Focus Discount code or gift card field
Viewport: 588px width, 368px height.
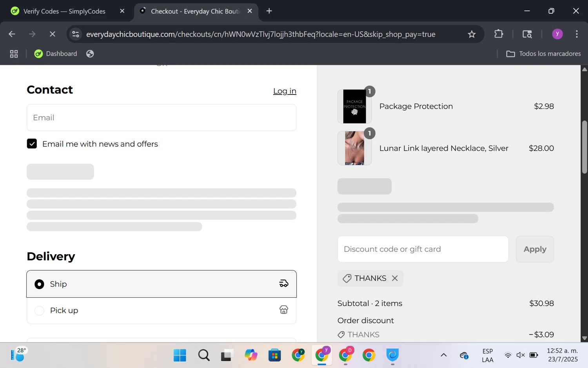[x=423, y=249]
